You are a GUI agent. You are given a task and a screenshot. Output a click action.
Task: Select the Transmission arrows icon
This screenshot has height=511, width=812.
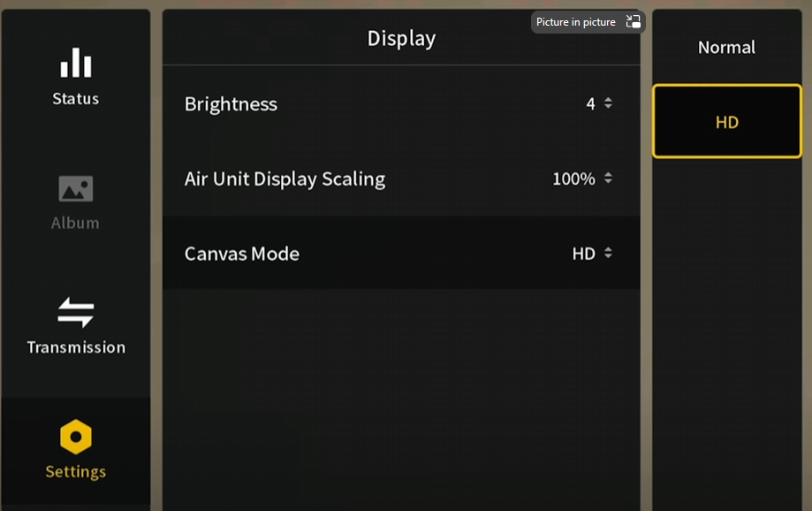76,312
